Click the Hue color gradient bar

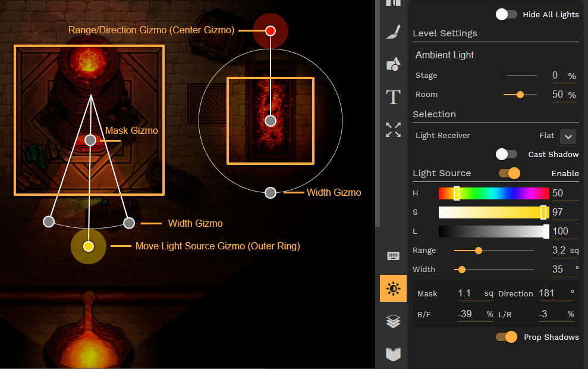coord(494,193)
